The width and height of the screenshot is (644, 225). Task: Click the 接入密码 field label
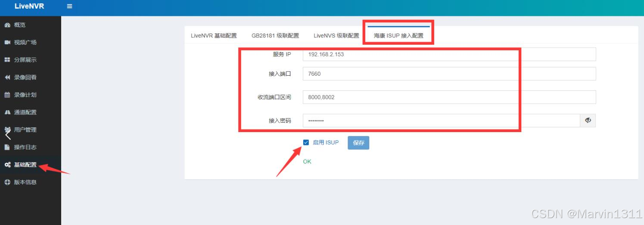280,120
